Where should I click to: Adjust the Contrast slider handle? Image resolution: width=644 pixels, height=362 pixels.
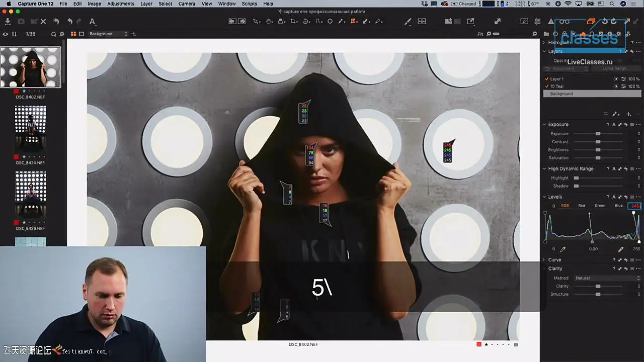pos(598,142)
